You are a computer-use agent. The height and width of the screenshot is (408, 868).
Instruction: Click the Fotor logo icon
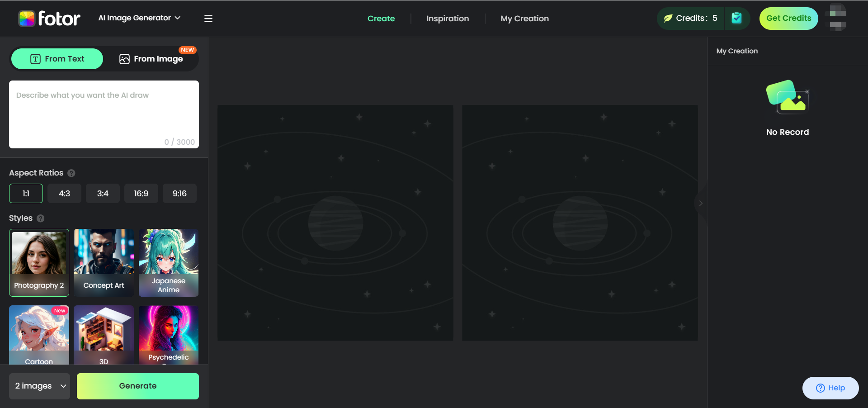27,19
